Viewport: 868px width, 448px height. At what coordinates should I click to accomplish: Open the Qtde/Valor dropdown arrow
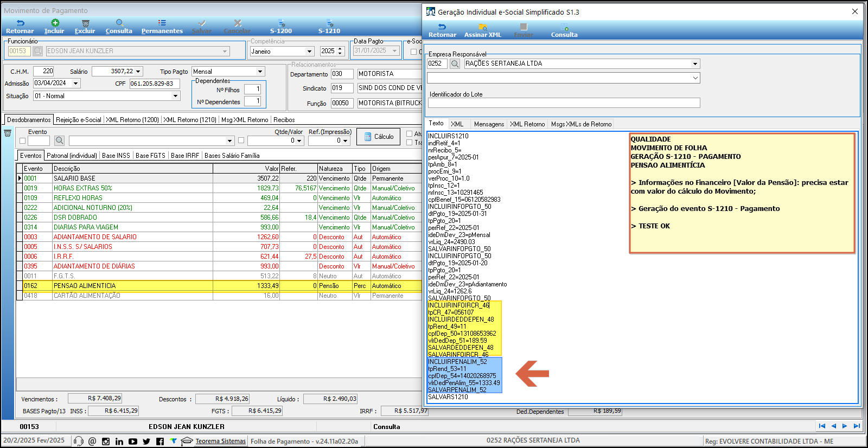pos(299,140)
